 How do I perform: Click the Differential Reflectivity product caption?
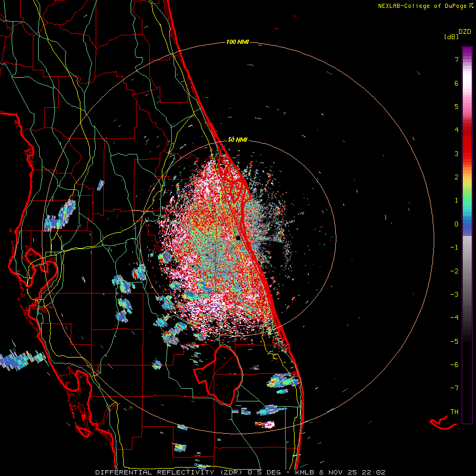pyautogui.click(x=240, y=472)
